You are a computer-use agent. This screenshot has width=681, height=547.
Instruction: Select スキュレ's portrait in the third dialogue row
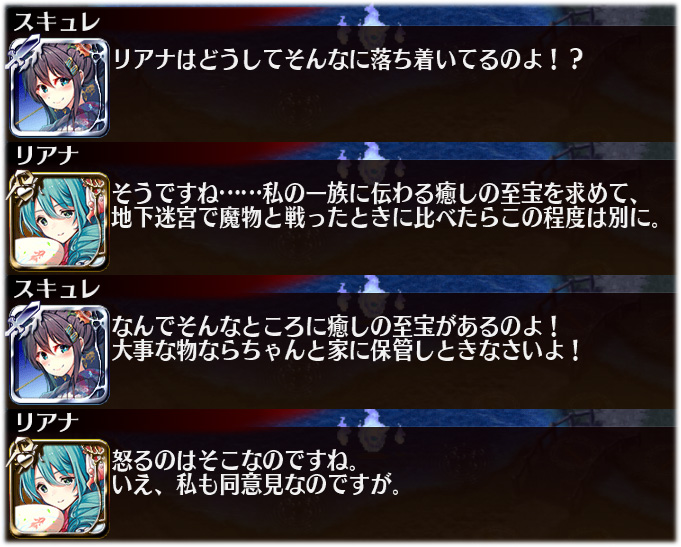(60, 355)
